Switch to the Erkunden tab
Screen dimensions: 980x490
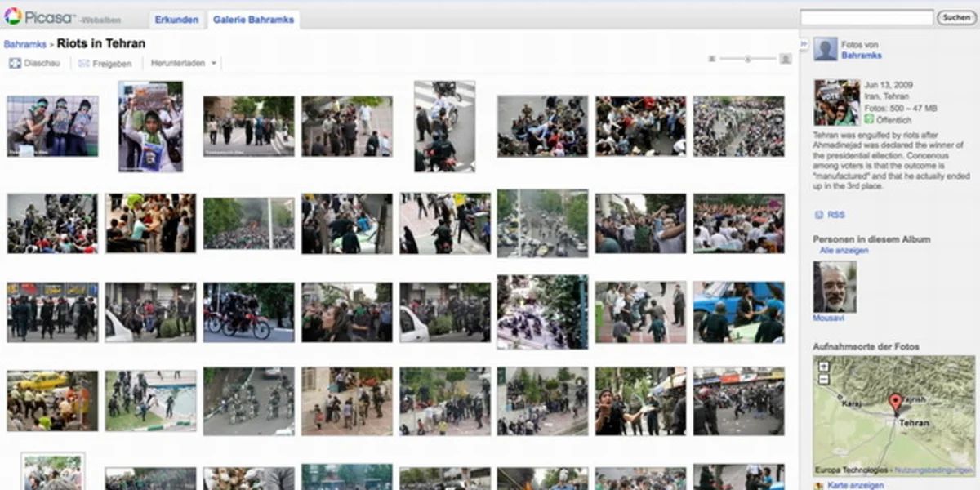(176, 20)
